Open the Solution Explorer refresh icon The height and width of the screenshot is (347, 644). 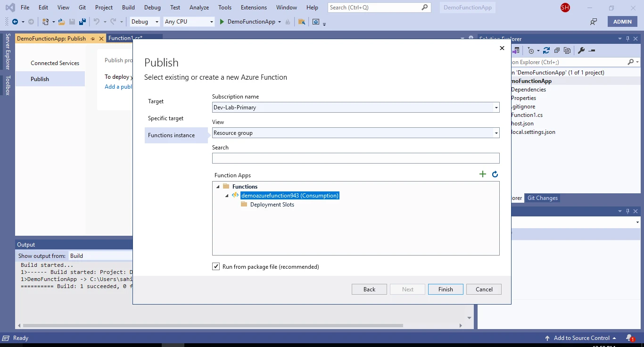tap(546, 50)
